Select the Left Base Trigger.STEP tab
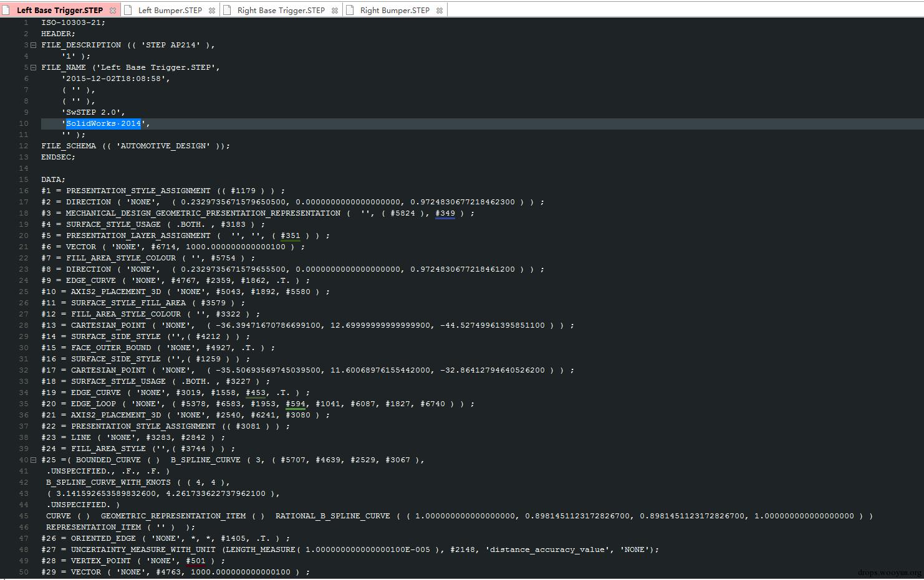The height and width of the screenshot is (580, 924). (60, 11)
